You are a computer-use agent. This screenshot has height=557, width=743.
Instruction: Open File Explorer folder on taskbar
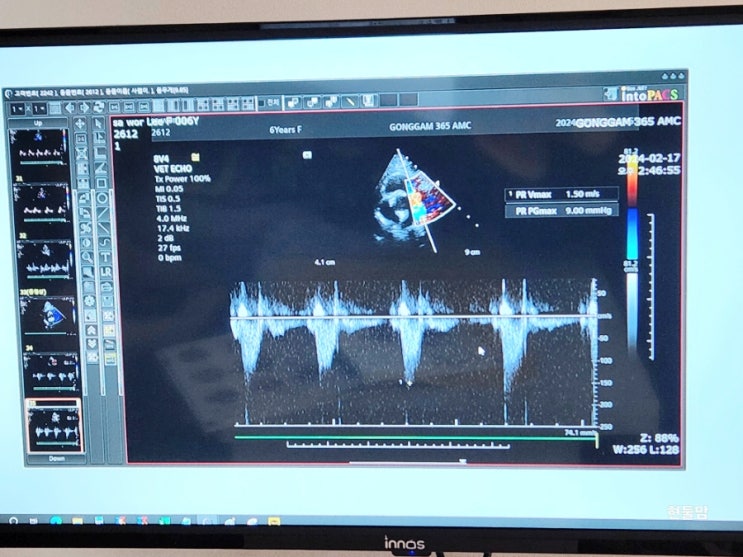coord(77,521)
